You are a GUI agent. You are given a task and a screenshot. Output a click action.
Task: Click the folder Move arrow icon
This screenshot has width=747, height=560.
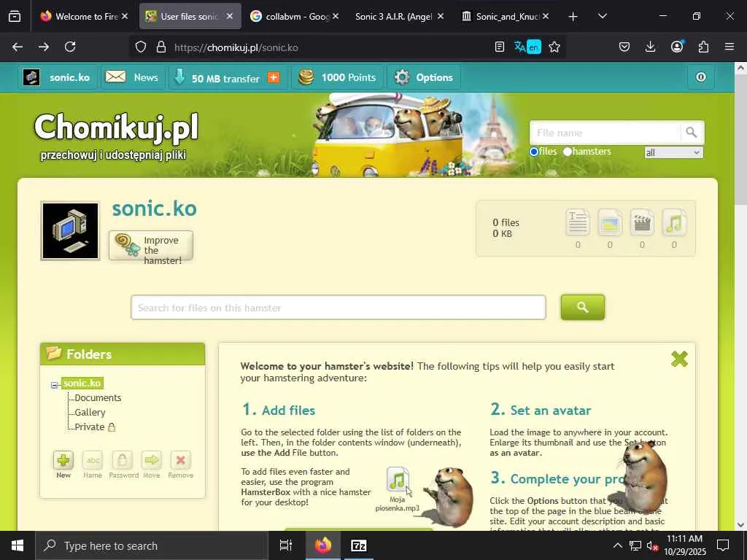click(x=152, y=460)
